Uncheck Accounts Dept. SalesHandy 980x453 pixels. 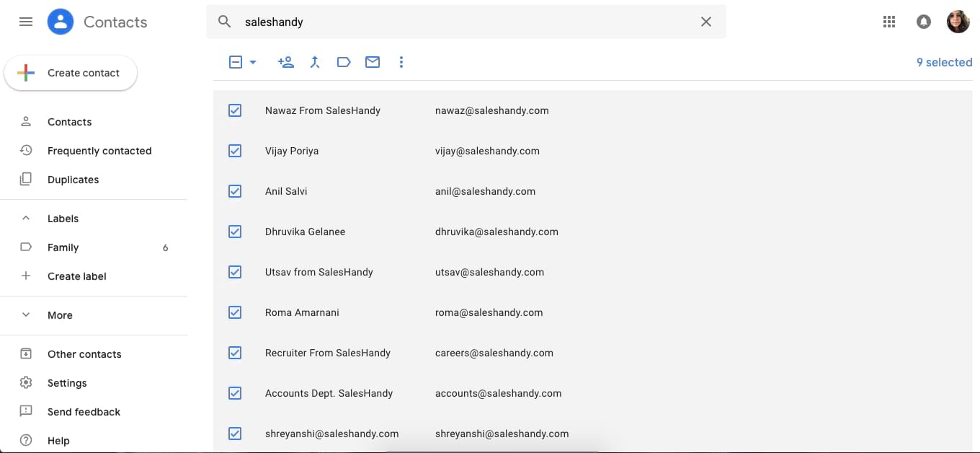click(x=235, y=393)
